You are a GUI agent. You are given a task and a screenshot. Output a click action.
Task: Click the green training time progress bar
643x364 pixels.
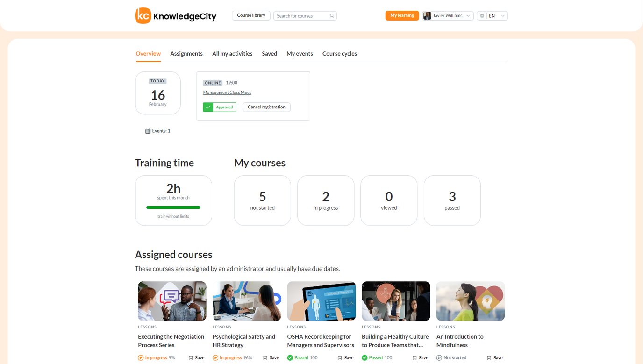pyautogui.click(x=173, y=207)
